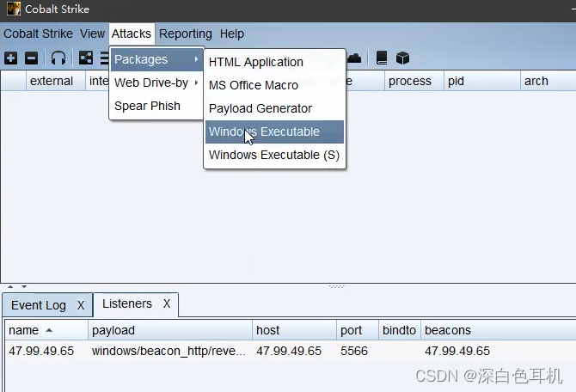The height and width of the screenshot is (392, 576).
Task: Close the Event Log tab
Action: pos(81,305)
